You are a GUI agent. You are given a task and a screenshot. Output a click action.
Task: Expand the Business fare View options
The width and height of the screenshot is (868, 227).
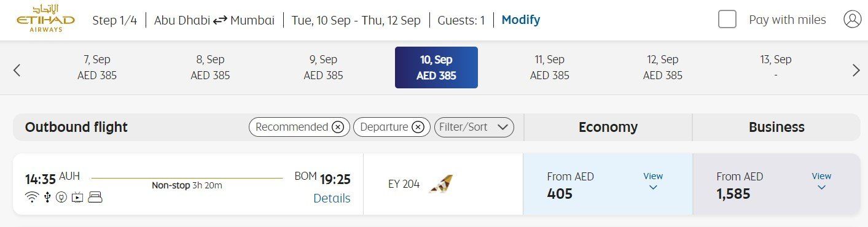[821, 181]
